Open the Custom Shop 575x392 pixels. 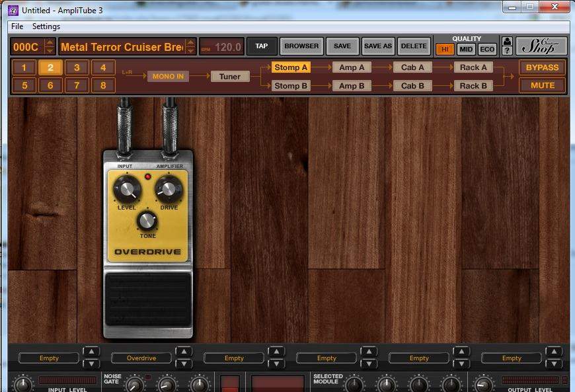point(541,46)
